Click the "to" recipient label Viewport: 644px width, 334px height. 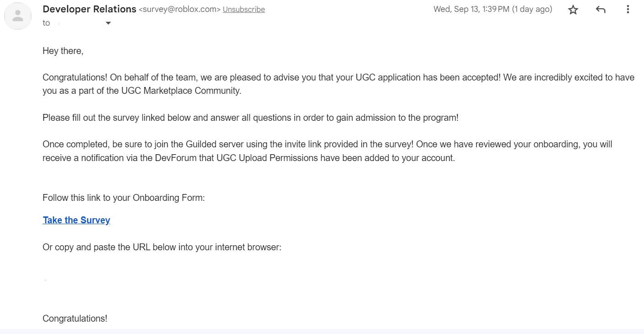46,23
